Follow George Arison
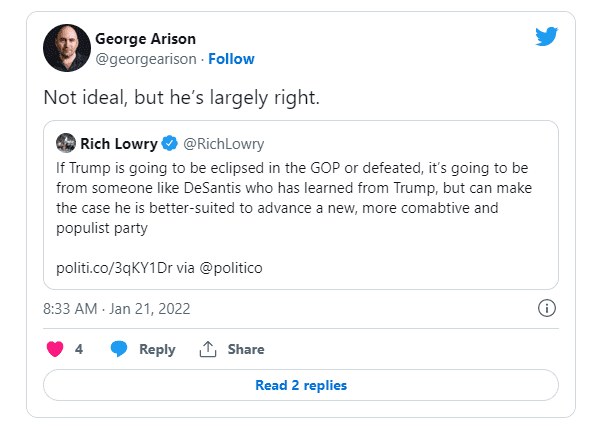 [231, 59]
